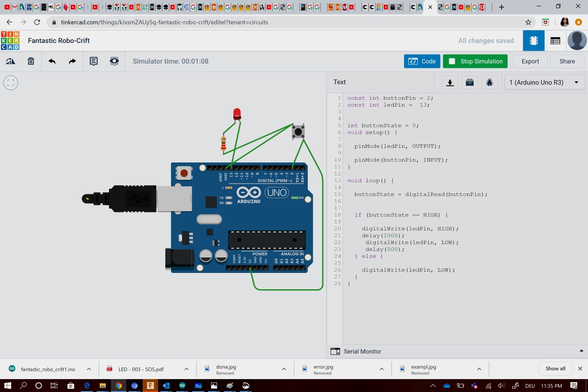
Task: Switch to the circuit view icon
Action: click(x=534, y=41)
